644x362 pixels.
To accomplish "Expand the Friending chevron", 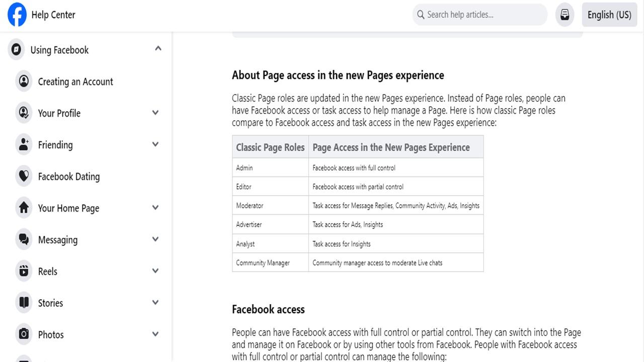I will (x=155, y=144).
